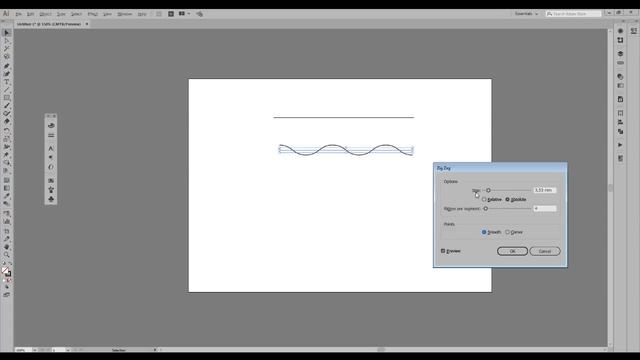640x360 pixels.
Task: Select the Lasso tool
Action: [x=7, y=56]
